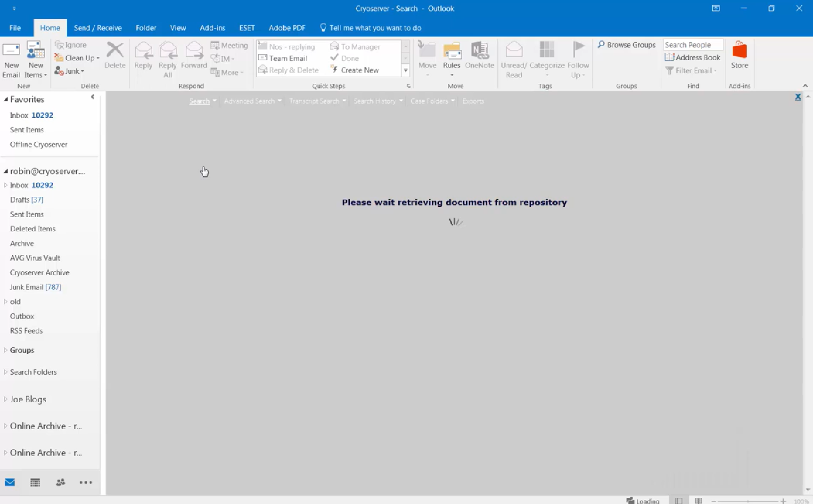Switch to Calendar view

35,482
